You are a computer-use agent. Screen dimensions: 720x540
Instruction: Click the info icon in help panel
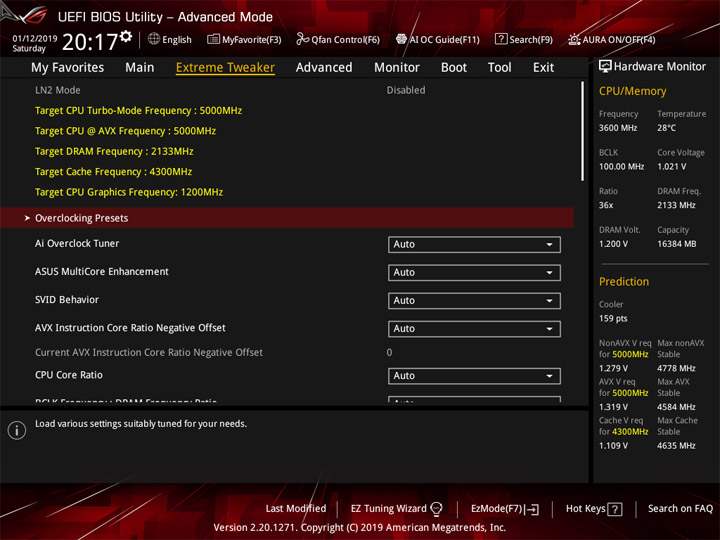17,430
